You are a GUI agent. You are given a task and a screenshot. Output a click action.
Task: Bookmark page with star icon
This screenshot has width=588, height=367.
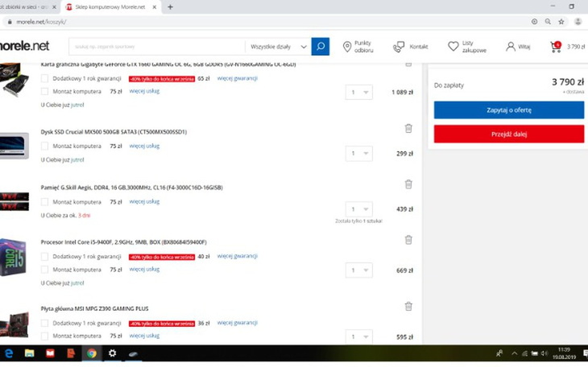pos(561,22)
